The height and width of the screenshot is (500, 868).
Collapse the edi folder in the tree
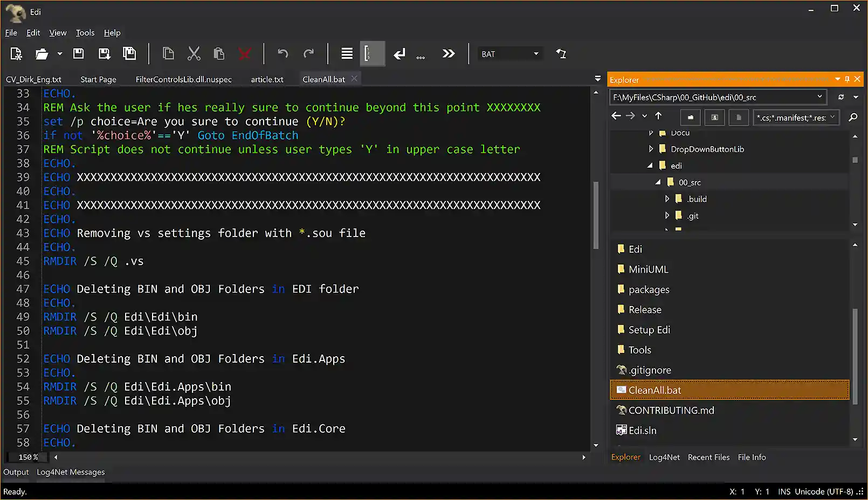(650, 165)
